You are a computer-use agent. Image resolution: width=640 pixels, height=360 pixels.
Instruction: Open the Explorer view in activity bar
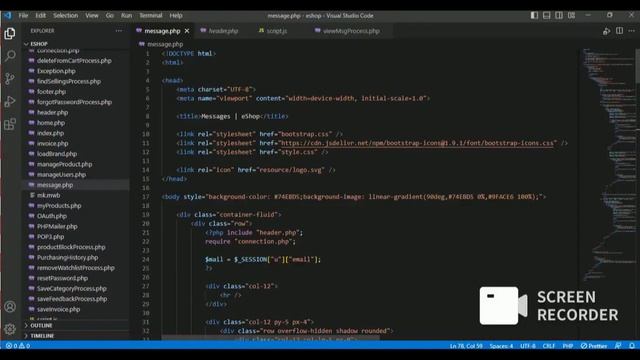pyautogui.click(x=10, y=33)
